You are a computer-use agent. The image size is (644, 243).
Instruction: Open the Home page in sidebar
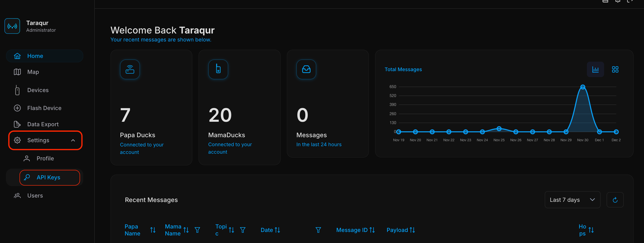pos(45,56)
